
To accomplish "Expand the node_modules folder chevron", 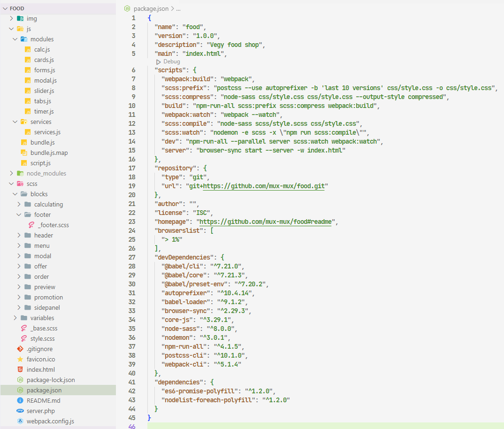I will (x=12, y=173).
